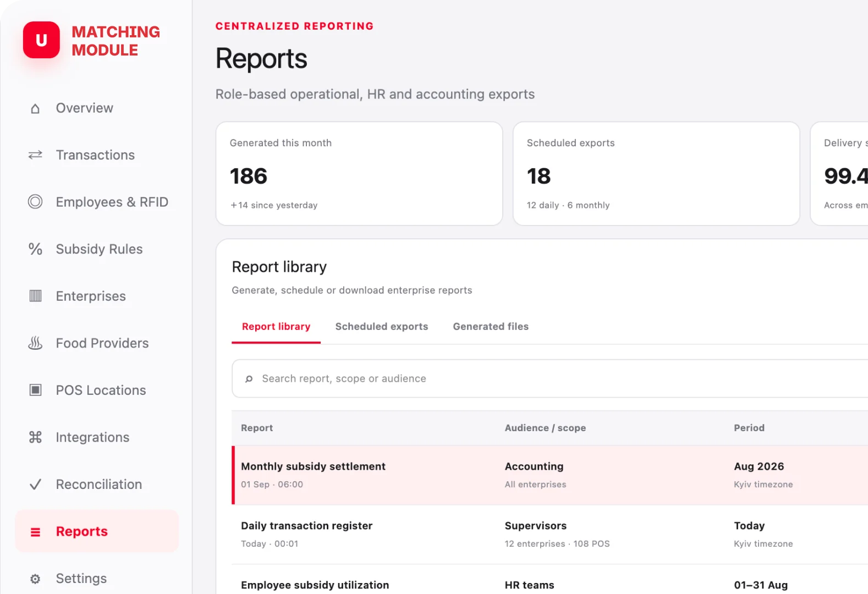Navigate to Food Providers
This screenshot has width=868, height=594.
[x=97, y=343]
